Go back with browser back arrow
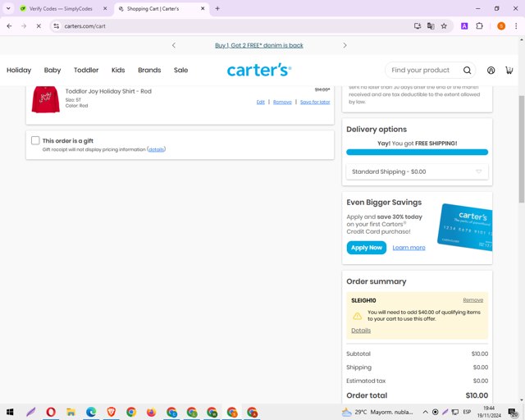The image size is (525, 420). click(x=9, y=26)
